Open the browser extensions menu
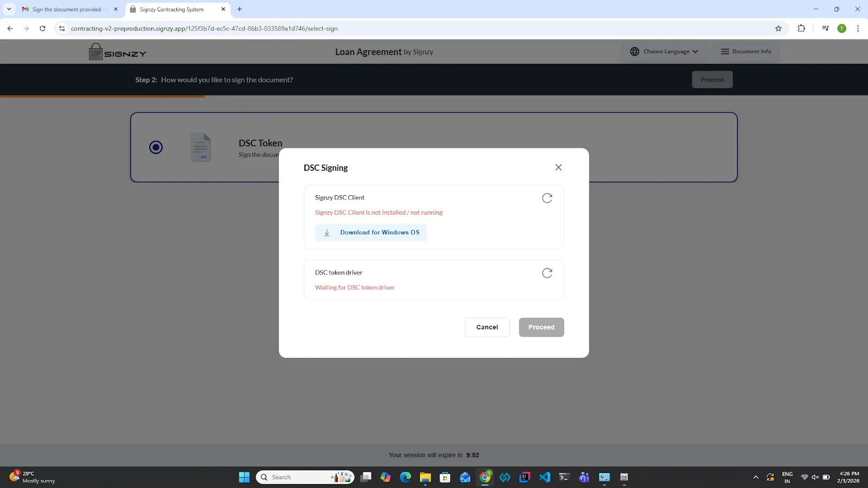Screen dimensions: 868x488 801,29
